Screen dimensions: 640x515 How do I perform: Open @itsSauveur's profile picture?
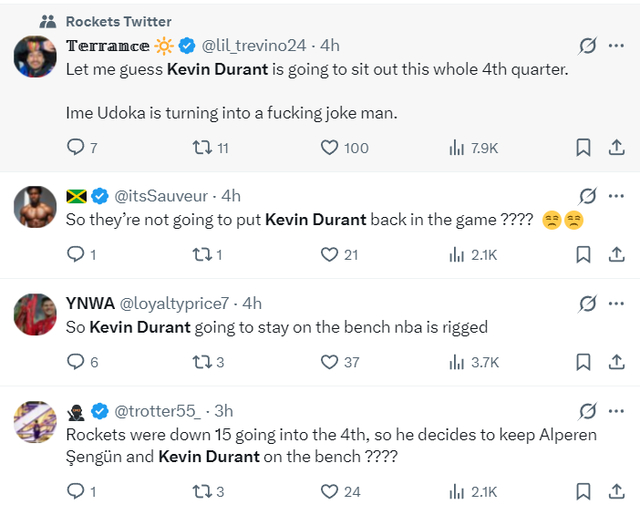[x=34, y=207]
